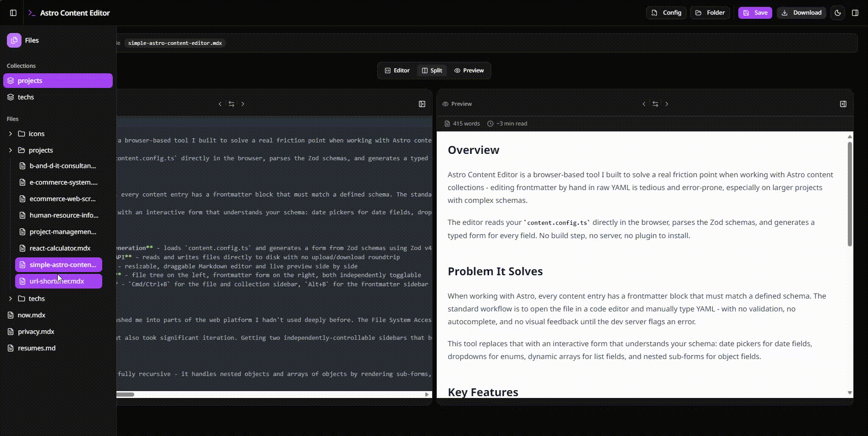Click swap arrows in editor pane header
The image size is (868, 436).
tap(231, 104)
